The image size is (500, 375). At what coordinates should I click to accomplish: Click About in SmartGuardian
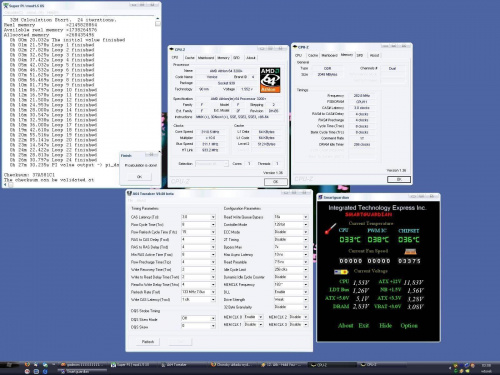tap(345, 325)
